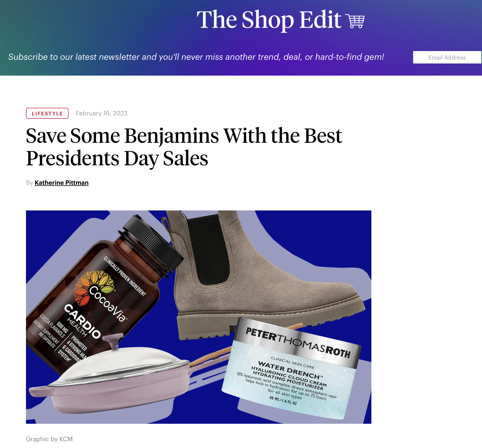
Task: Open Katherine Pittman's author page
Action: point(62,183)
